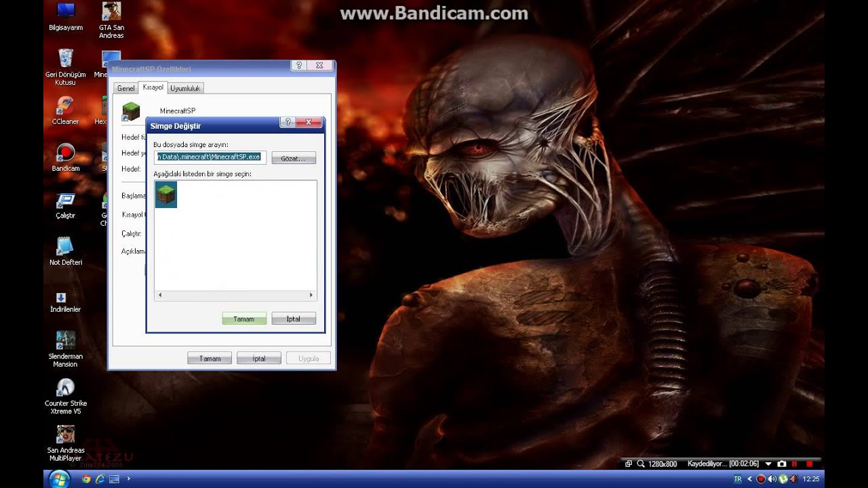The image size is (868, 488).
Task: Open the volume speaker tray icon
Action: pos(772,479)
